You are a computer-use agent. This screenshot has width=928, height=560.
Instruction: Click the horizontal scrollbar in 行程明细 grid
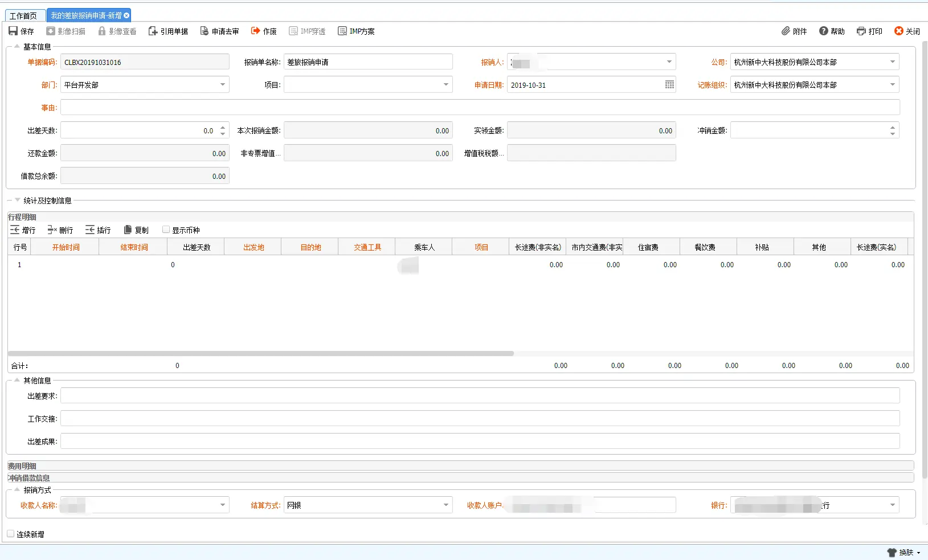point(261,353)
